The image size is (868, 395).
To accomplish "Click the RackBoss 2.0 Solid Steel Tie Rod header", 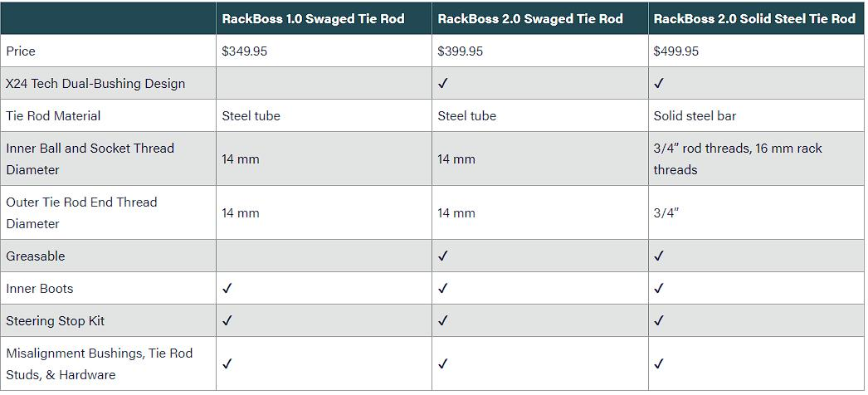I will tap(754, 18).
